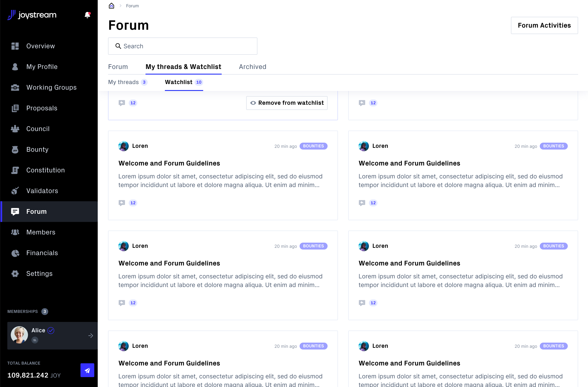588x387 pixels.
Task: Click the Joystream logo
Action: (x=32, y=15)
